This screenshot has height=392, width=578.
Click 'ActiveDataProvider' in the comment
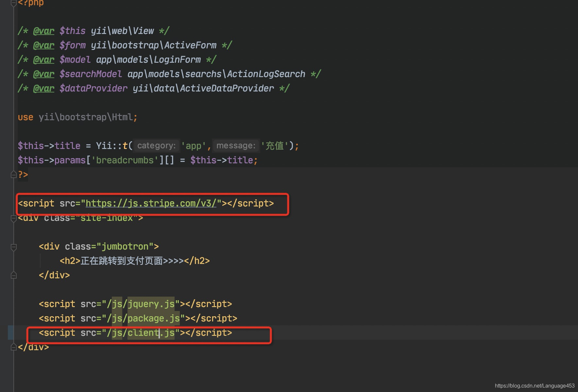pyautogui.click(x=227, y=89)
